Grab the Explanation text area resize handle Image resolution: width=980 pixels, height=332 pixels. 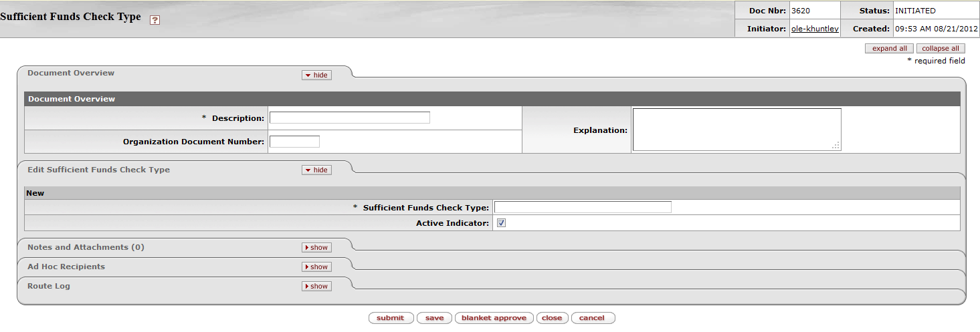(836, 146)
